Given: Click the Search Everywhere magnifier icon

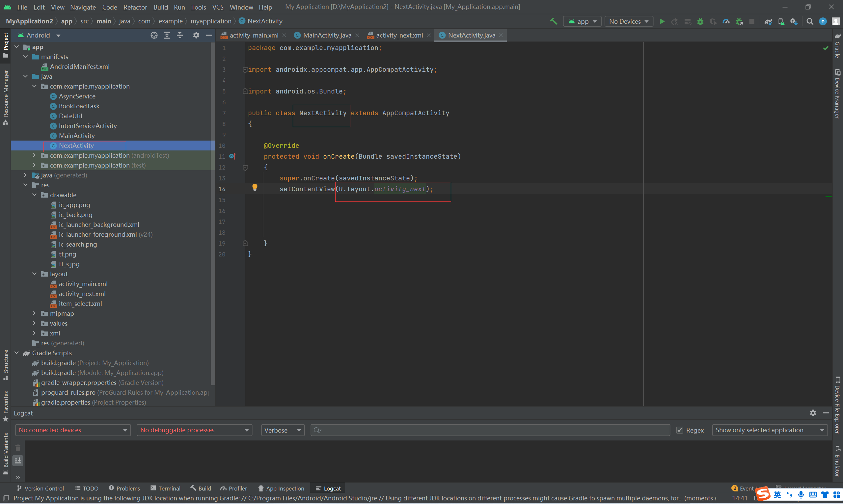Looking at the screenshot, I should (810, 21).
